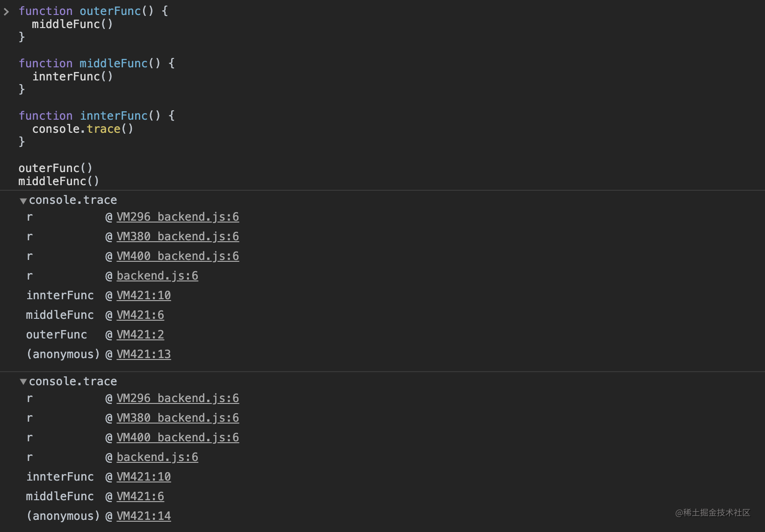The width and height of the screenshot is (765, 532).
Task: Click 'middleFunc()' call inside outerFunc body
Action: pos(72,24)
